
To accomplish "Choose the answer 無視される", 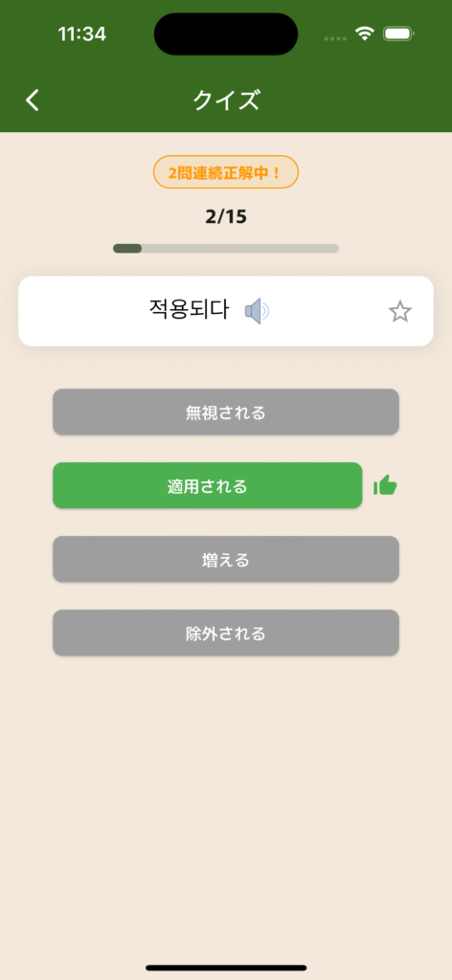I will tap(226, 412).
